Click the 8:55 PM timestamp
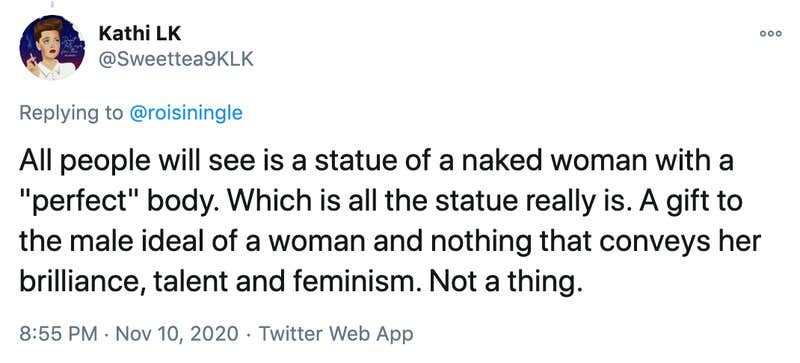 [x=59, y=334]
